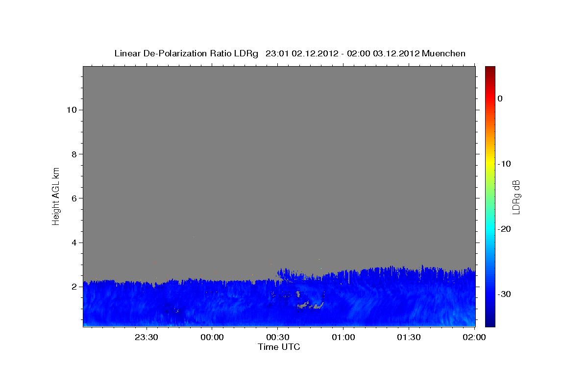Viewport: 588px width, 392px height.
Task: Click the colorbar value -30
Action: coord(504,294)
